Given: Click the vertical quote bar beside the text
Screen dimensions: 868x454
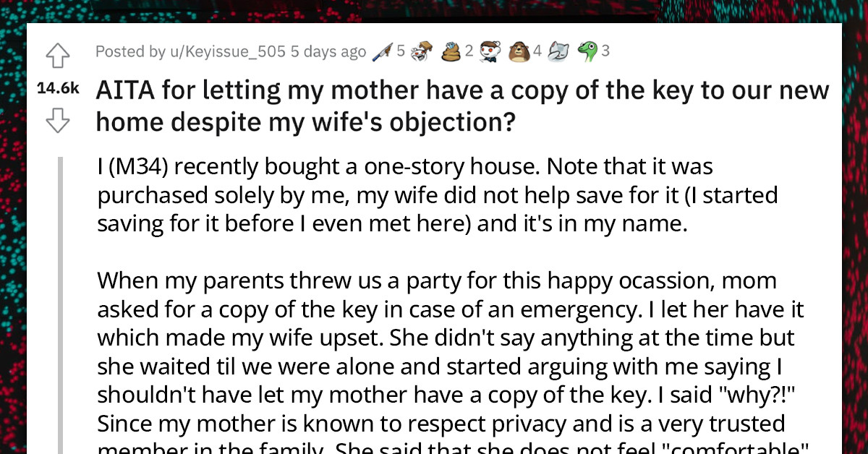Looking at the screenshot, I should coord(63,289).
